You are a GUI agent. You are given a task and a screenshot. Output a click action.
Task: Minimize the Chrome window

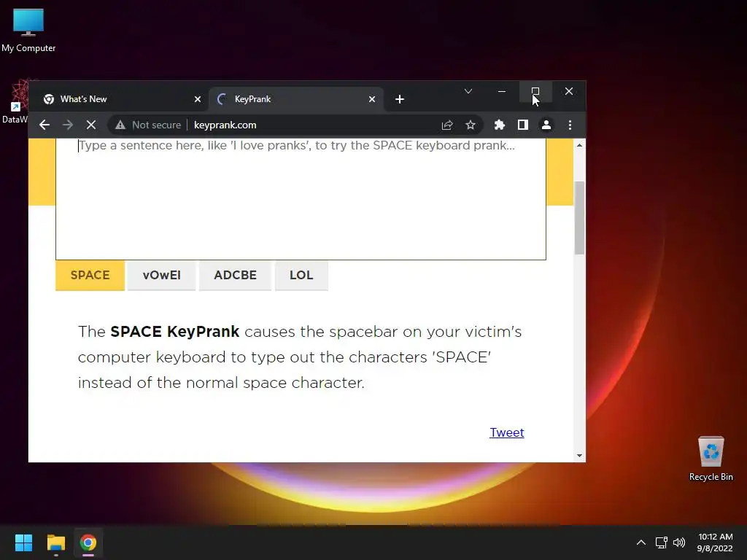coord(502,91)
